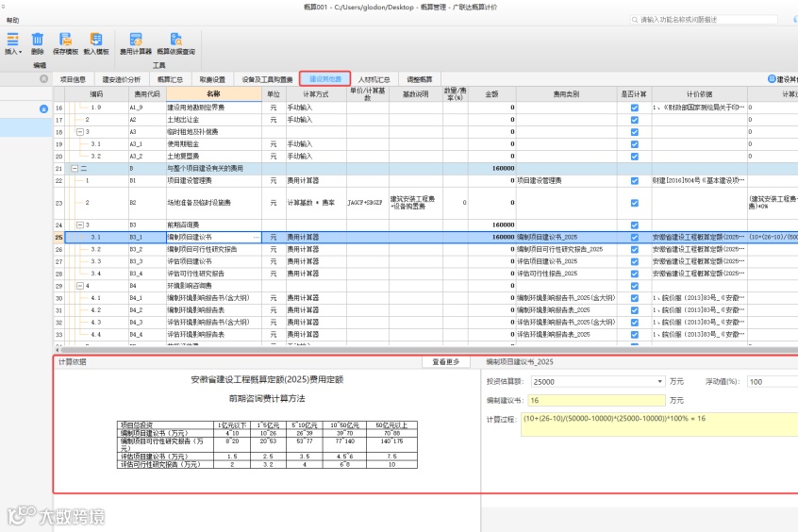The width and height of the screenshot is (798, 532).
Task: Open the 插入 dropdown arrow
Action: (21, 52)
